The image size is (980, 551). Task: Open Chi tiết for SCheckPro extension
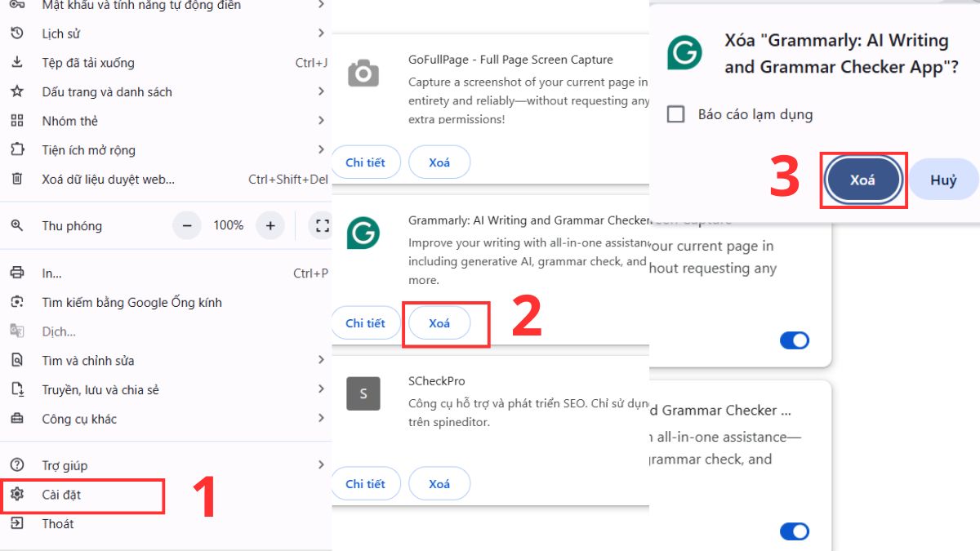pos(365,484)
